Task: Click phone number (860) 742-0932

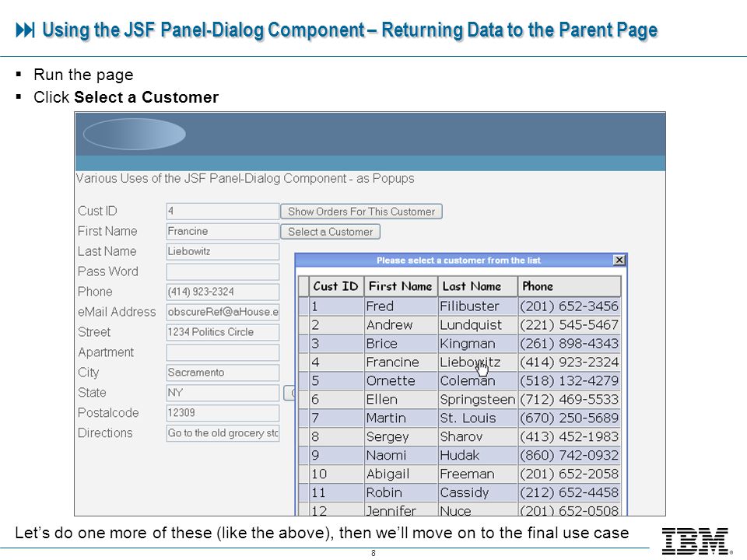Action: click(x=570, y=455)
